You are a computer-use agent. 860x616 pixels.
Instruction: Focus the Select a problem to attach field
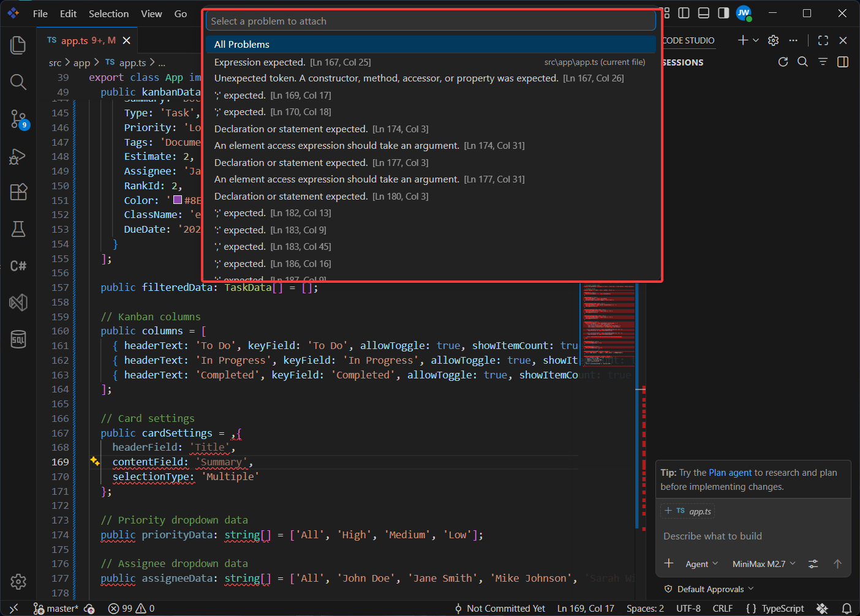point(431,21)
